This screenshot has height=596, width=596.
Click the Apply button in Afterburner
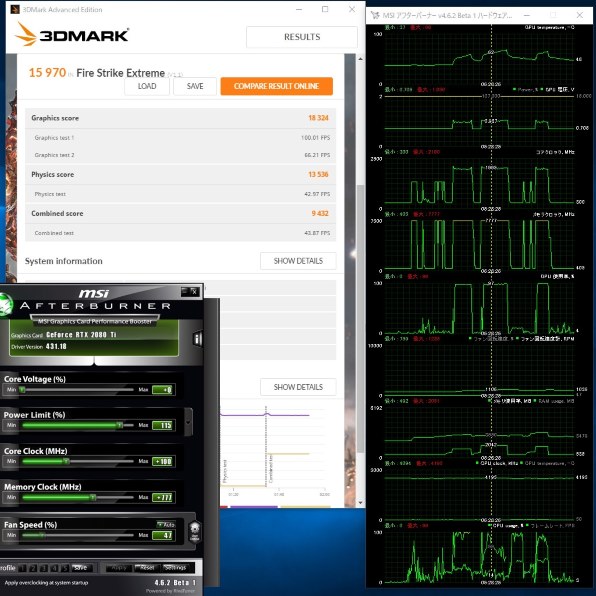click(119, 568)
